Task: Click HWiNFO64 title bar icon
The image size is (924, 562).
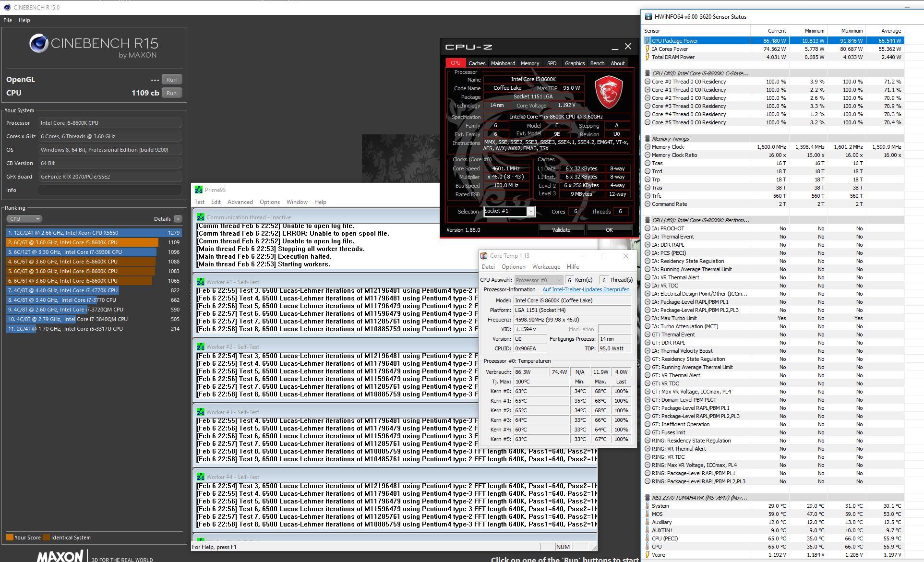Action: 648,16
